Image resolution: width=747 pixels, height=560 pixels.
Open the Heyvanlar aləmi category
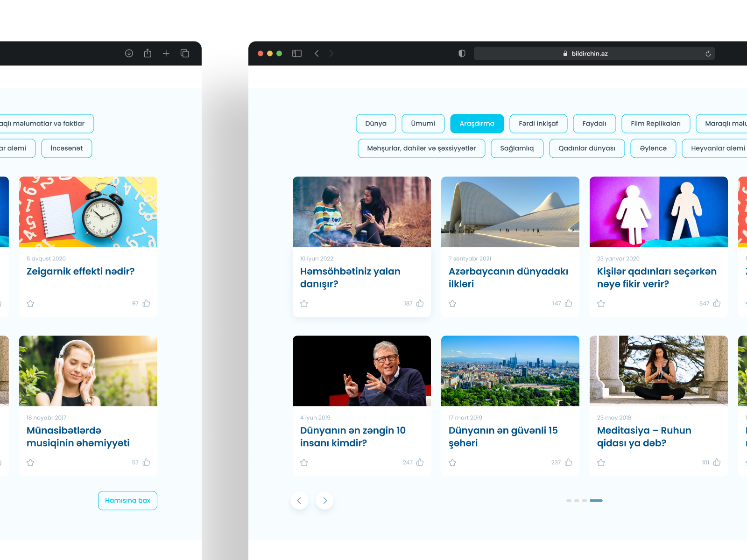pyautogui.click(x=718, y=148)
